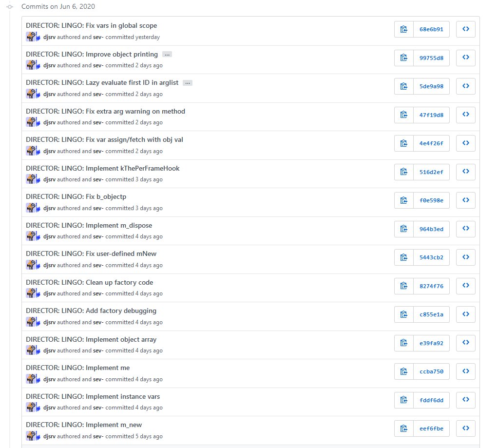This screenshot has width=497, height=448.
Task: Browse repository at commit 4e4f26f
Action: [466, 143]
